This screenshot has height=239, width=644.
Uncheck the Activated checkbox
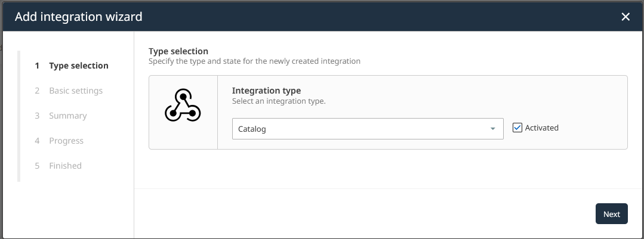[x=517, y=128]
